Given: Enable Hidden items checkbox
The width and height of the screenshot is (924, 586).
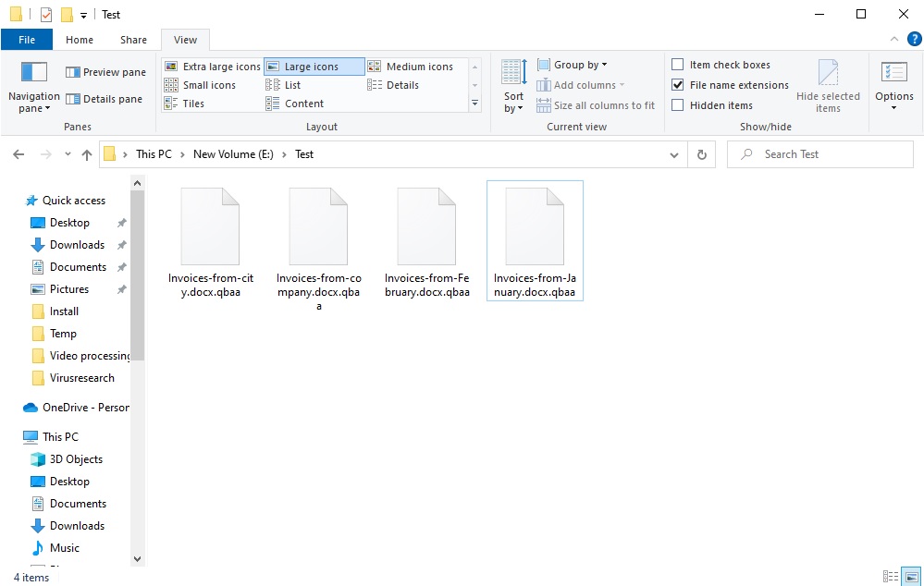Looking at the screenshot, I should (x=678, y=105).
